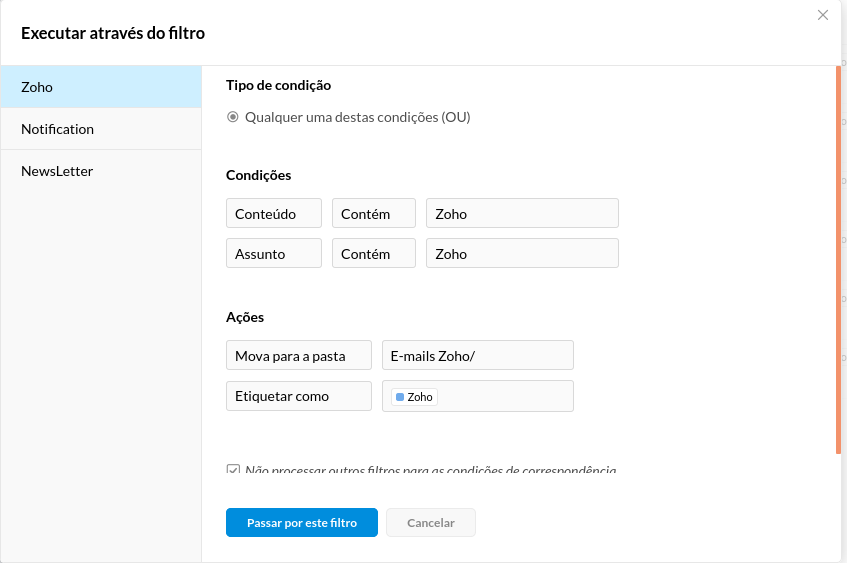
Task: Select 'Qualquer uma destas condições (OU)' radio
Action: 233,117
